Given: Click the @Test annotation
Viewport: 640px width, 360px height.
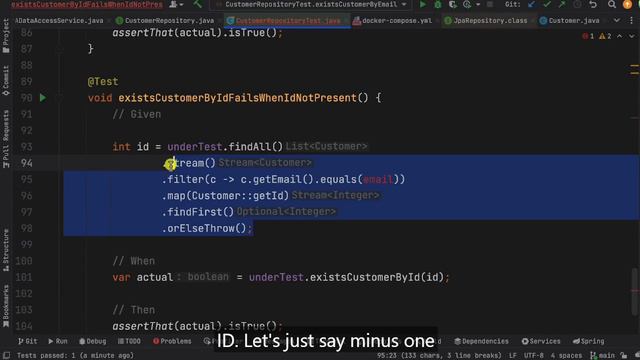Looking at the screenshot, I should coord(103,82).
